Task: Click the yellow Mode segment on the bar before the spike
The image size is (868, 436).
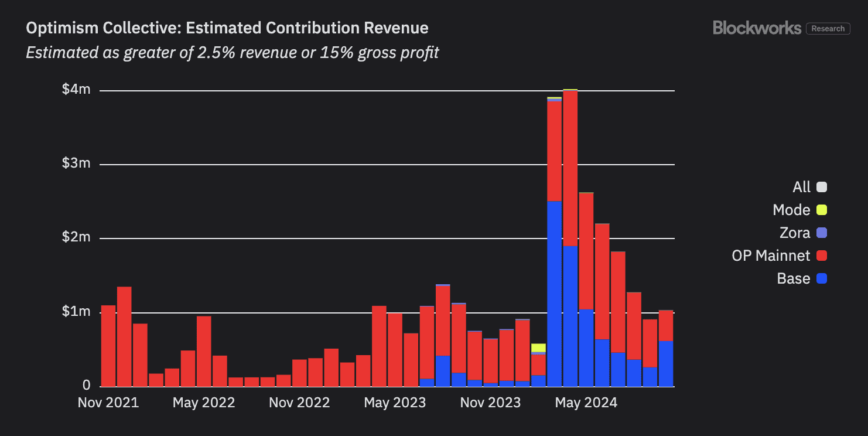Action: coord(538,348)
